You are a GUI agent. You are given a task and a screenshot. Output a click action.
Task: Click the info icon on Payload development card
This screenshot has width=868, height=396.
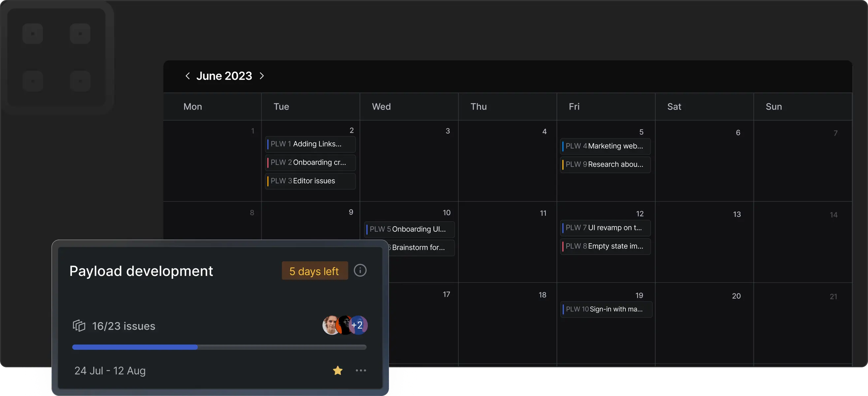tap(360, 270)
